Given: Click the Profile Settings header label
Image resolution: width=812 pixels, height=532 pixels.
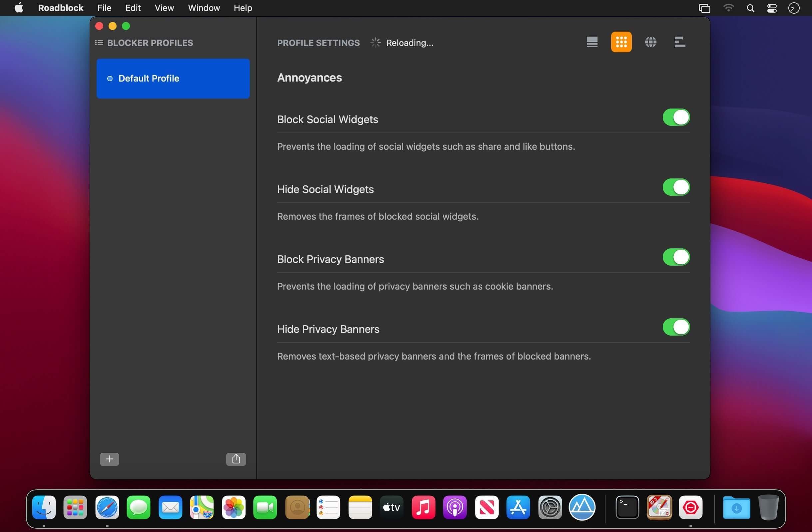Looking at the screenshot, I should point(318,43).
